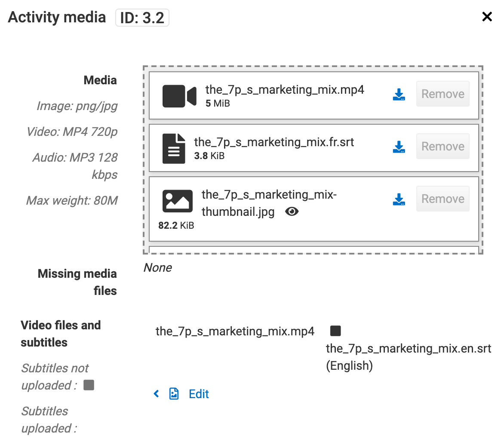Close the Activity media dialog
Screen dimensions: 504x448
(x=487, y=17)
